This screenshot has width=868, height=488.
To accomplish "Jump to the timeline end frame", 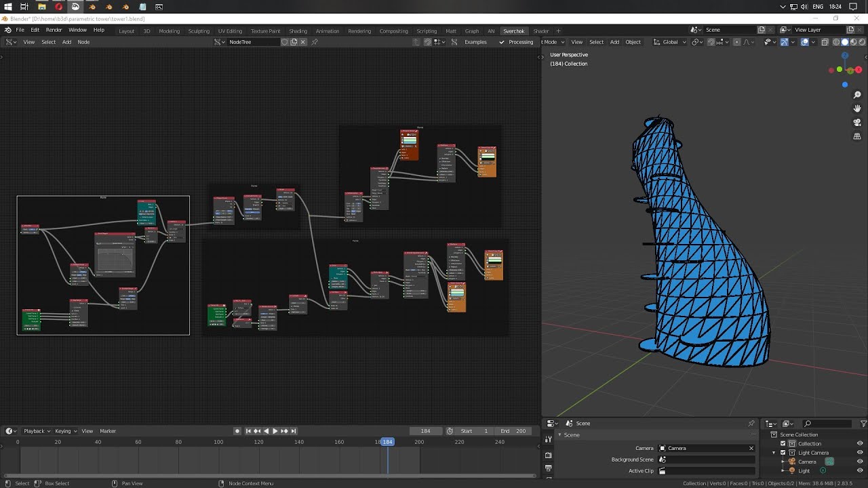I will tap(293, 431).
